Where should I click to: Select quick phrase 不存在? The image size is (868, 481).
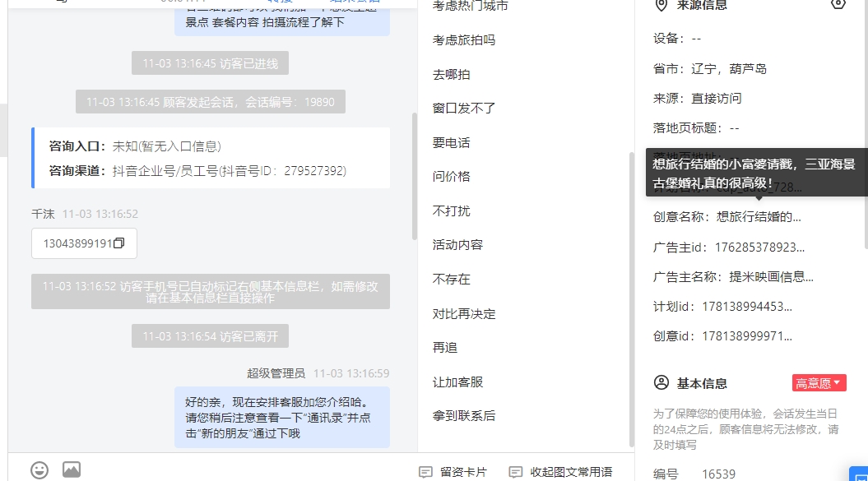451,279
